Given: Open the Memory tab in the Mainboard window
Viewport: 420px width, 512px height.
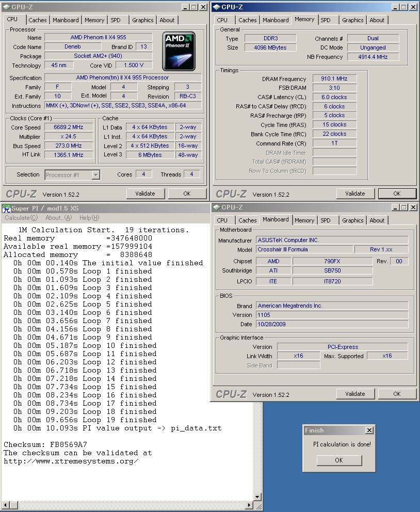Looking at the screenshot, I should (x=304, y=220).
